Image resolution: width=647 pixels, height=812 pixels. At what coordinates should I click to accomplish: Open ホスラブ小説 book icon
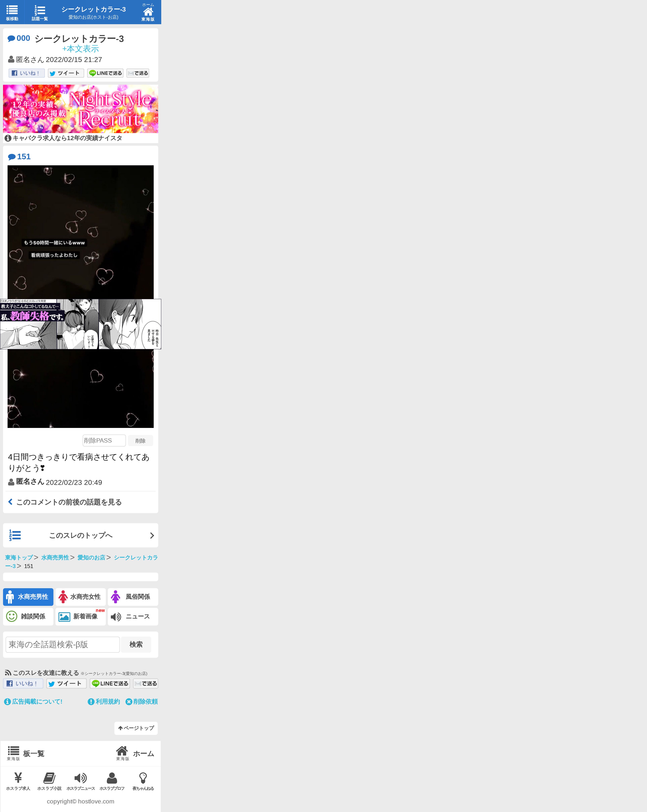(x=49, y=781)
